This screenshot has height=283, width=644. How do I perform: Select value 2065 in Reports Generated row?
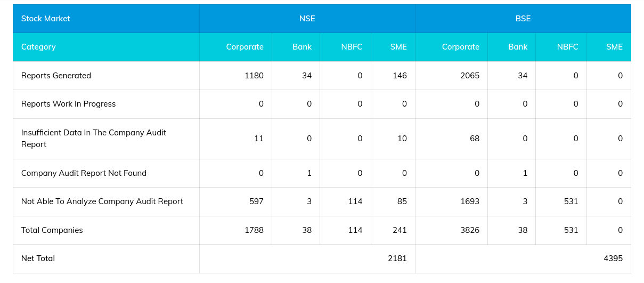pyautogui.click(x=470, y=76)
